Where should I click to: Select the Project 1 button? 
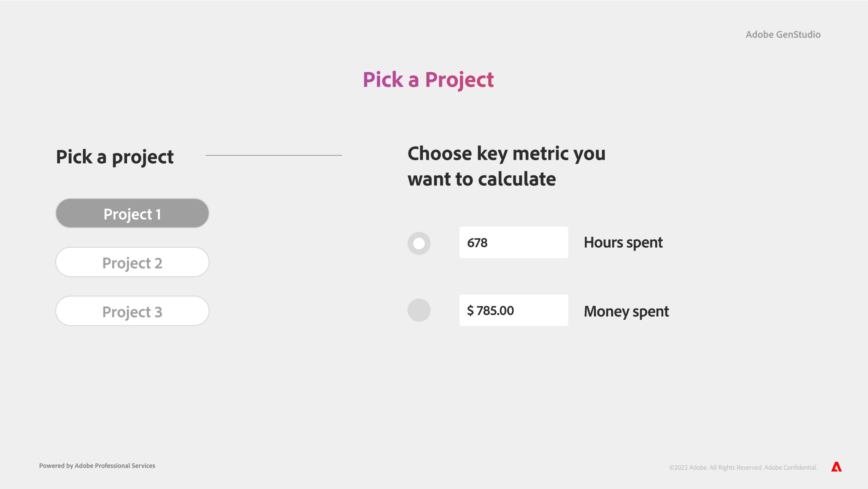click(x=132, y=213)
